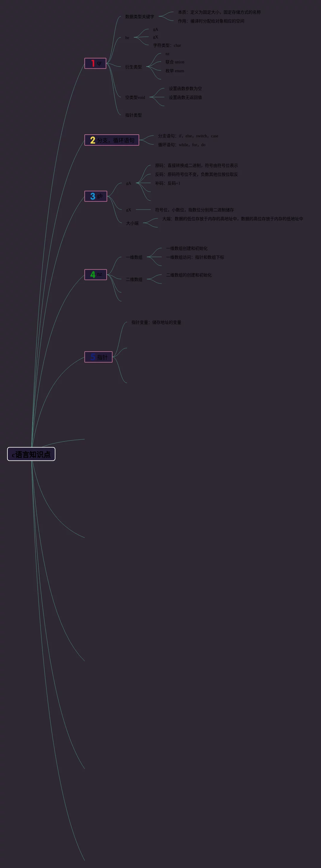Click the 大小端 subtopic node
Image resolution: width=321 pixels, height=868 pixels.
(132, 223)
